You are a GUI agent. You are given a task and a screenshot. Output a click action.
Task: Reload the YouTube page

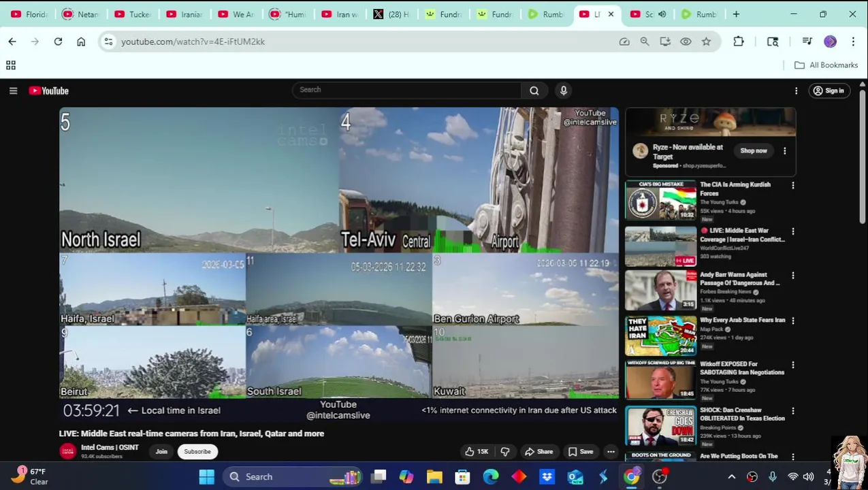click(x=58, y=42)
